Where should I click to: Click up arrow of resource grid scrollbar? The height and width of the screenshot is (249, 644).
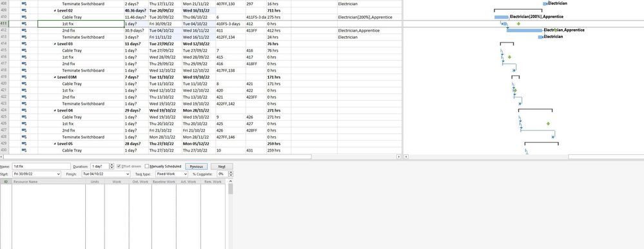point(230,181)
